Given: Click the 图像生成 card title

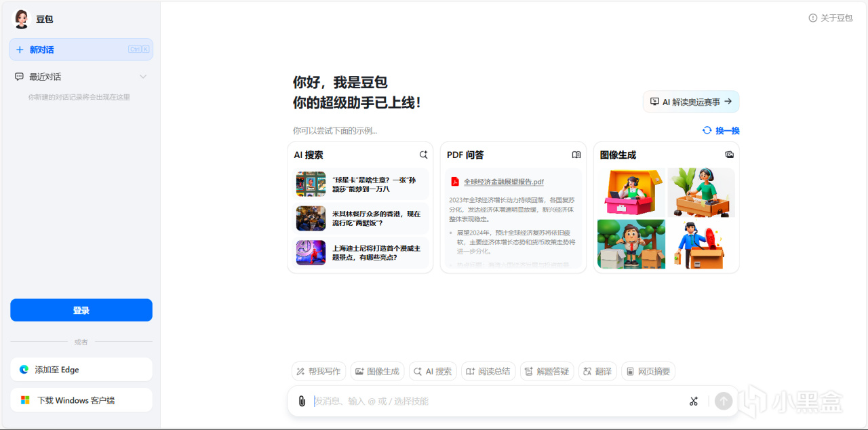Looking at the screenshot, I should pos(618,155).
